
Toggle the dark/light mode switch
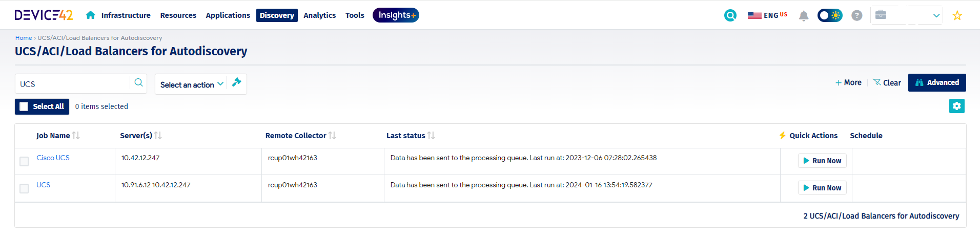click(829, 15)
